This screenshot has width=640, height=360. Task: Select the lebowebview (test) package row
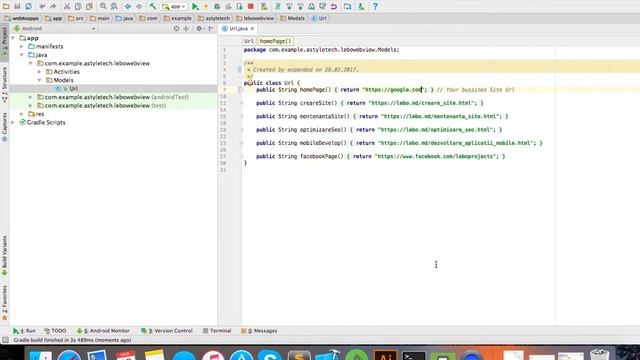click(113, 105)
